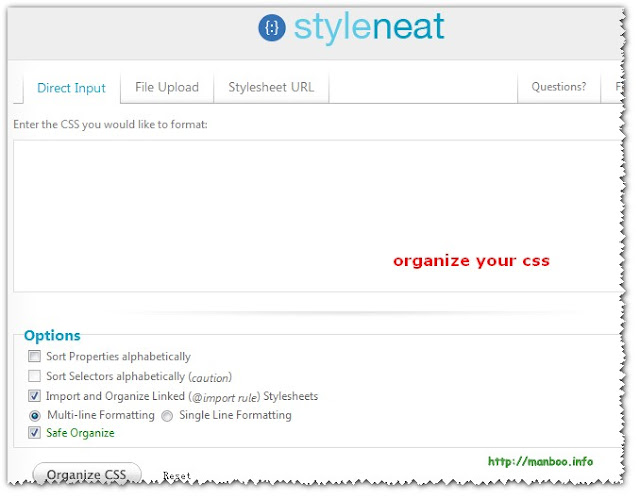
Task: Click the Reset link
Action: point(177,476)
